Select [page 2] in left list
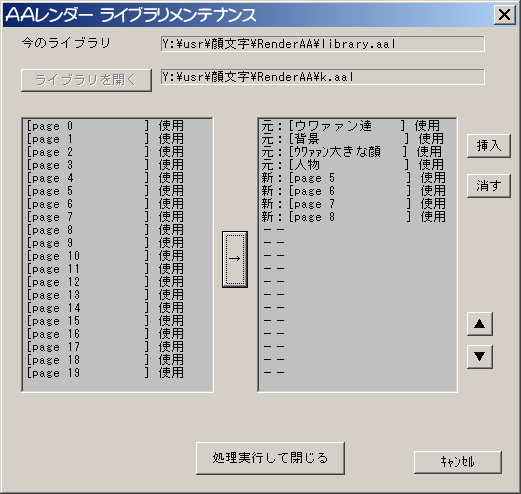Image resolution: width=521 pixels, height=494 pixels. pos(105,152)
